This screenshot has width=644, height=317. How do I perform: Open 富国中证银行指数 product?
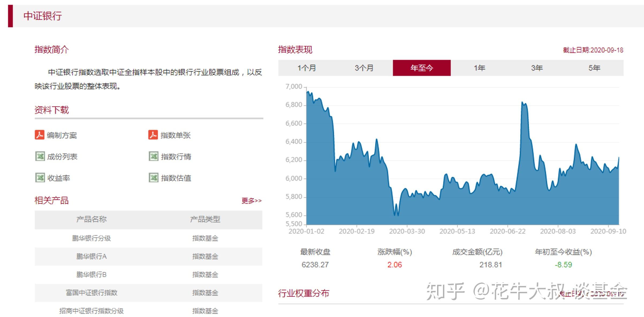tap(149, 293)
